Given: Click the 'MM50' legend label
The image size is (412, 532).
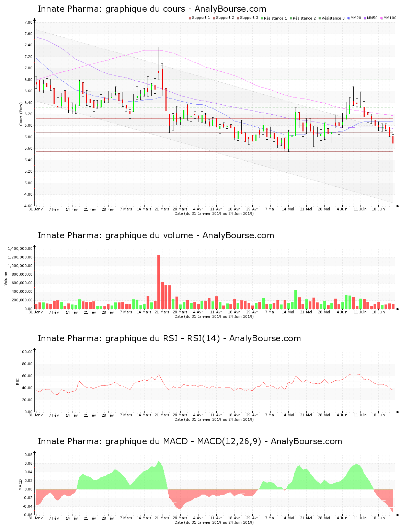Looking at the screenshot, I should pyautogui.click(x=372, y=18).
